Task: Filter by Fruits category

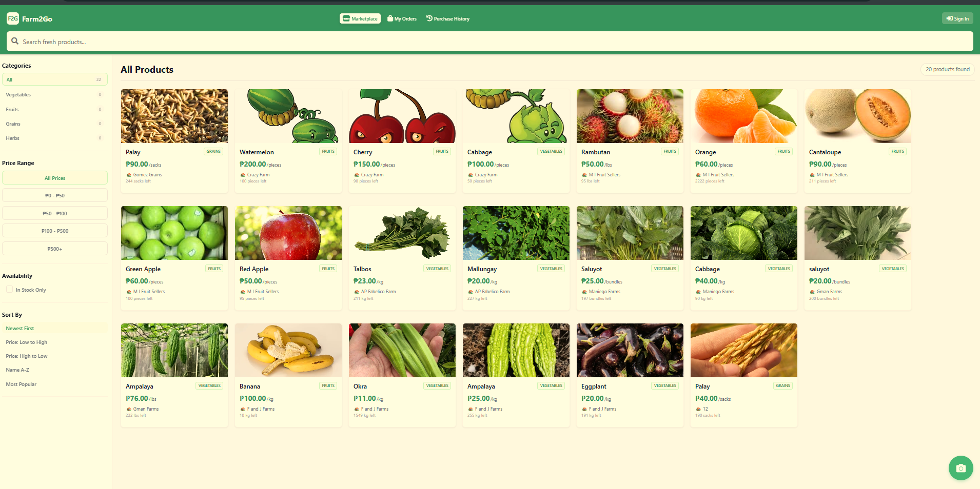Action: point(55,109)
